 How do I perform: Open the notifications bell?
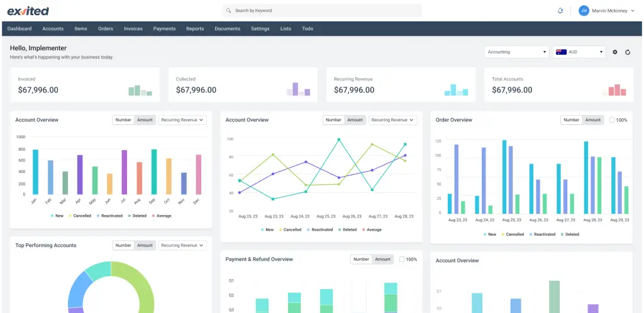tap(560, 11)
